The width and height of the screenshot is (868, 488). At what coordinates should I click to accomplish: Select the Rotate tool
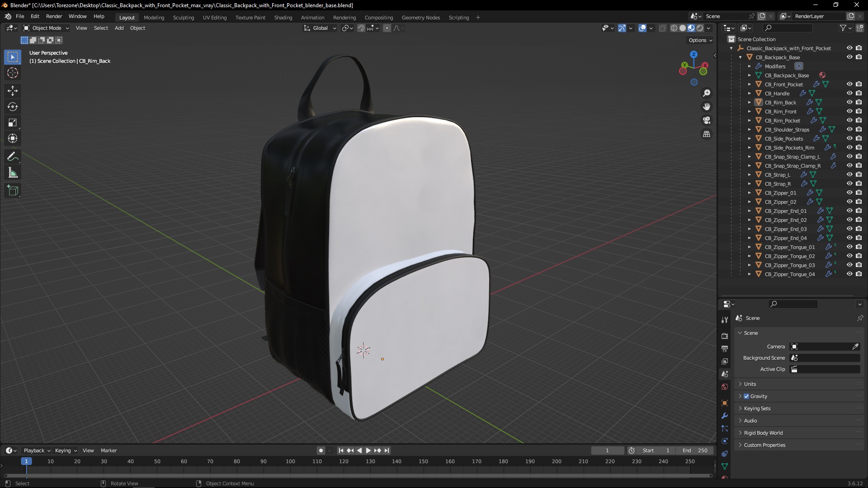tap(13, 107)
